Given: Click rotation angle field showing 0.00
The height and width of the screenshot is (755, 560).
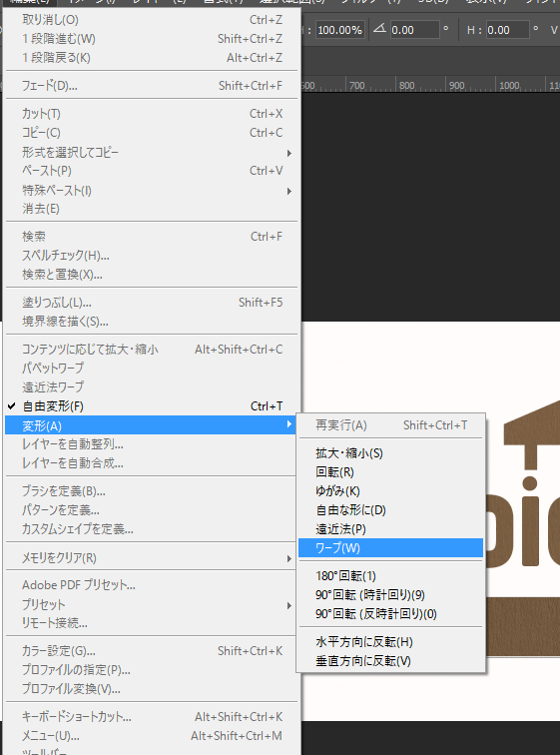Looking at the screenshot, I should tap(414, 30).
